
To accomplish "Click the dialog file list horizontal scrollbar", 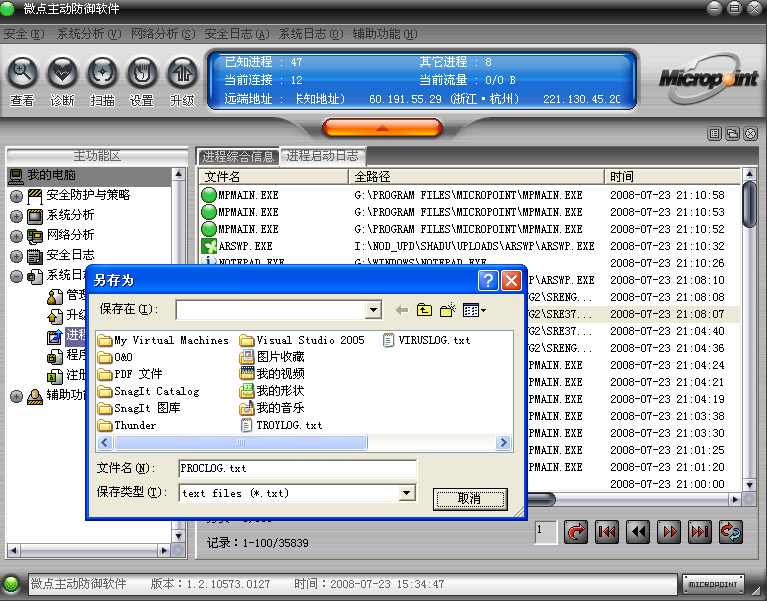I will [241, 443].
